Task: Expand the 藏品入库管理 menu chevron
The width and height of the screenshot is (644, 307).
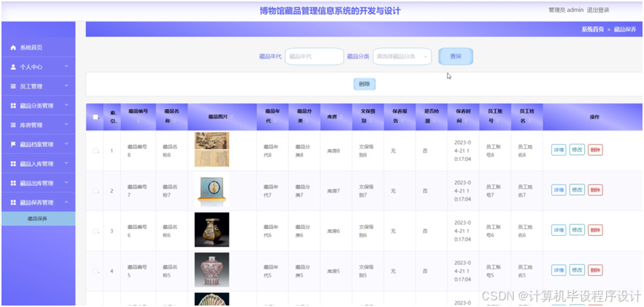Action: pos(67,163)
